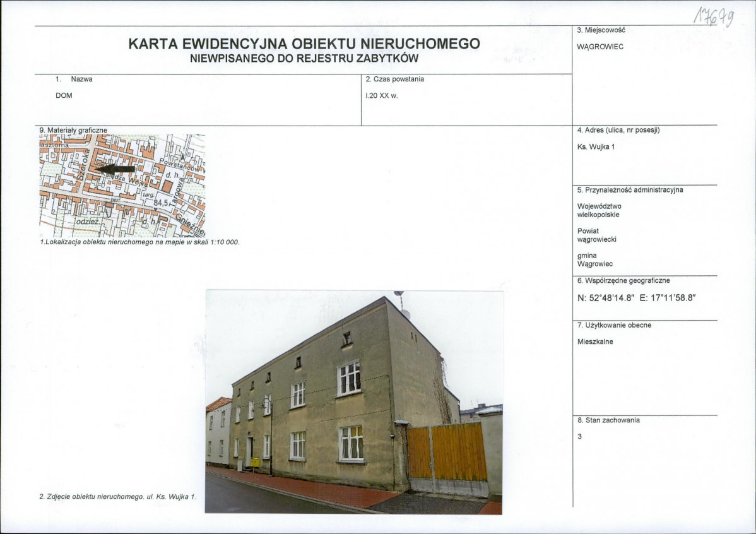Click the '1. Nazwa' field label

tap(74, 79)
